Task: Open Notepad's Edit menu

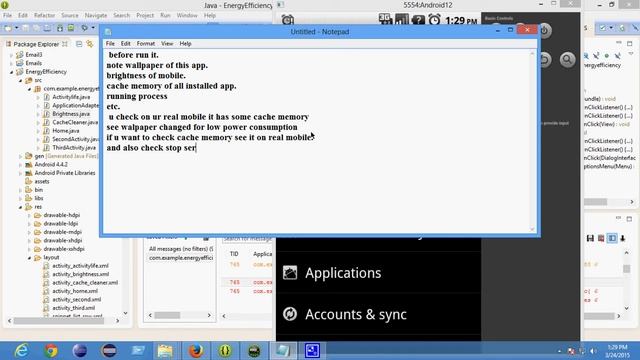Action: coord(125,44)
